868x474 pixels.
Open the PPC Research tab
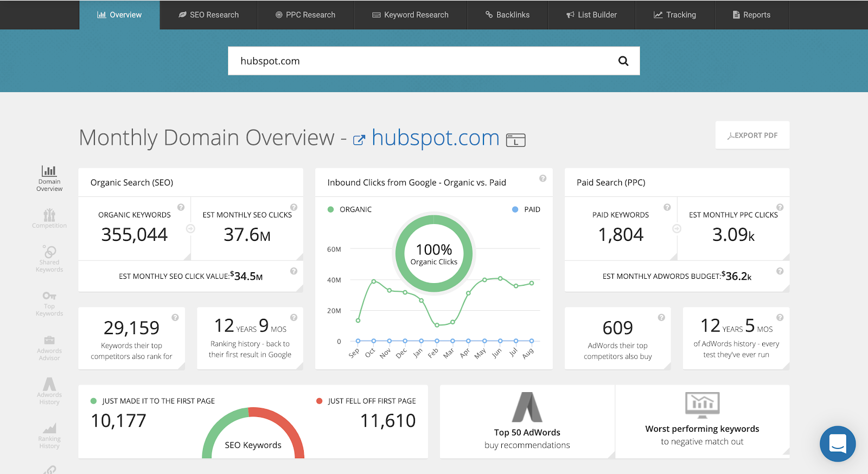click(x=305, y=15)
